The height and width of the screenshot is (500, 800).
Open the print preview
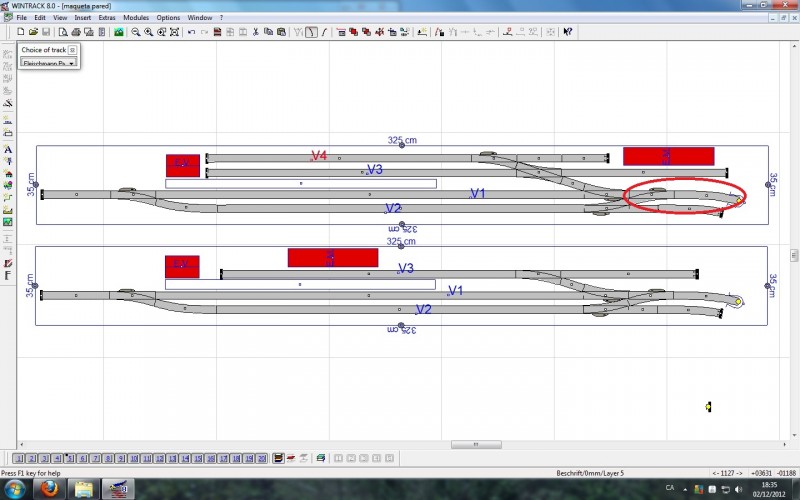(63, 32)
